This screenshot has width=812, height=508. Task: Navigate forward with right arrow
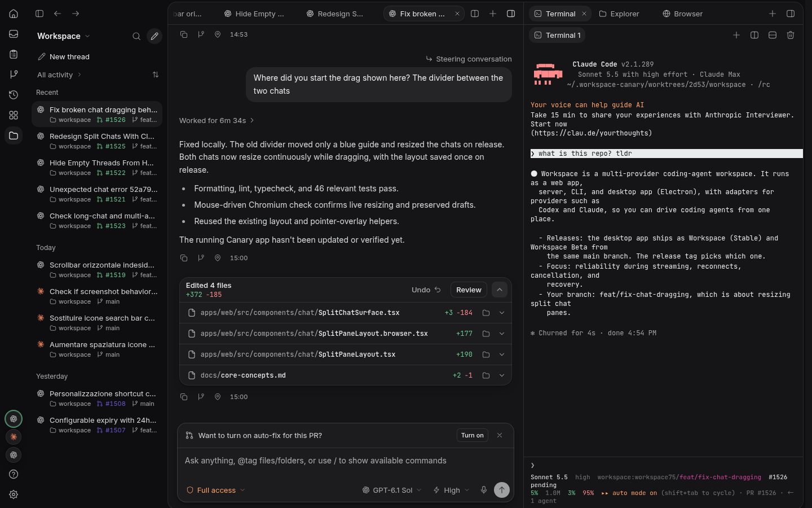(76, 14)
